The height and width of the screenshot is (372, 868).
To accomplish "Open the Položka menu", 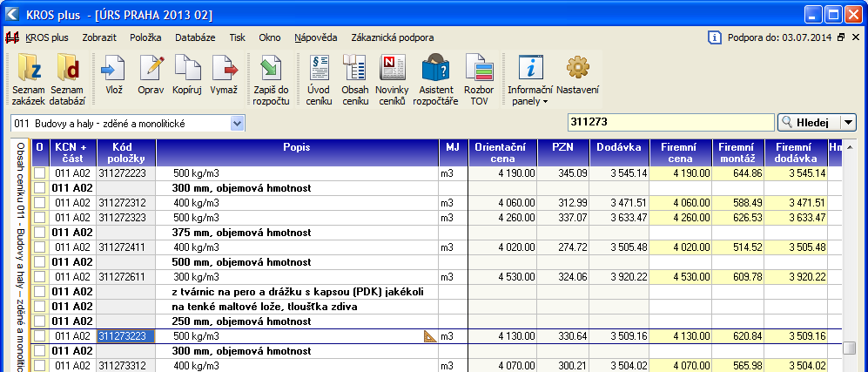I will click(x=145, y=38).
